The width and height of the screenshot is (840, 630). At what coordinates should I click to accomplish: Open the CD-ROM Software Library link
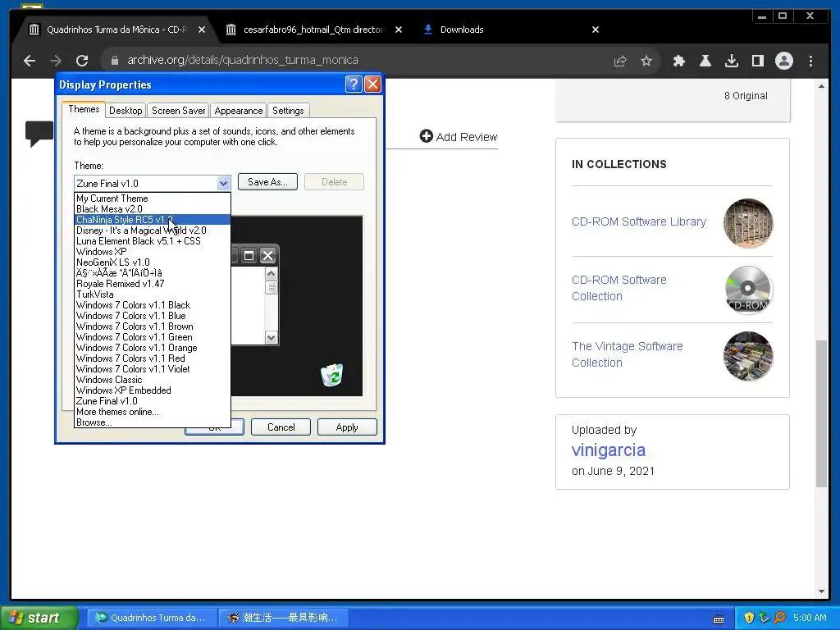pyautogui.click(x=638, y=221)
